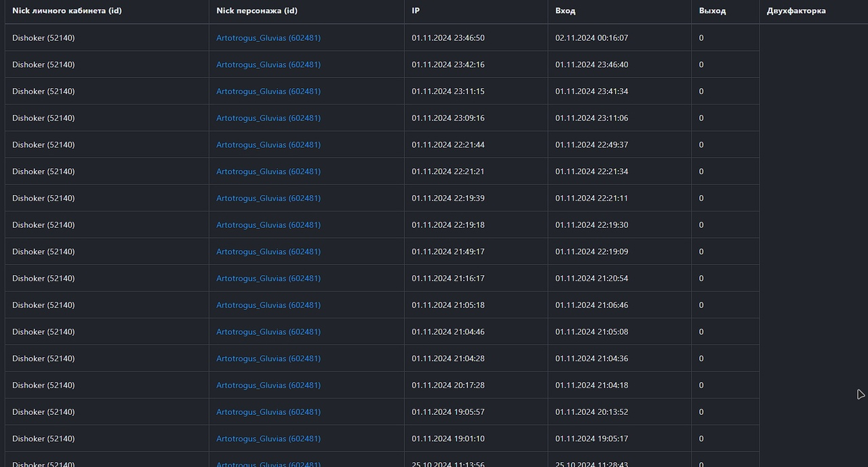Image resolution: width=868 pixels, height=467 pixels.
Task: Open Artotrogus_Gluvias link in the 23:46:50 row
Action: coord(269,38)
